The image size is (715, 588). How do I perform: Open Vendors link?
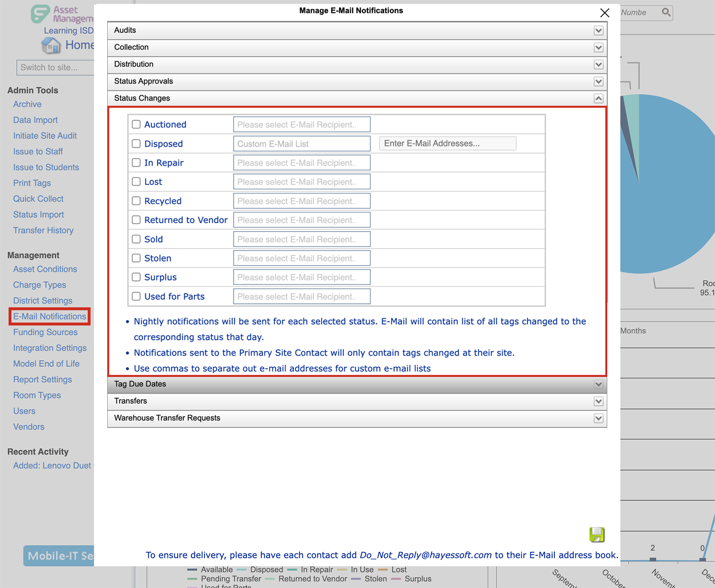coord(29,426)
